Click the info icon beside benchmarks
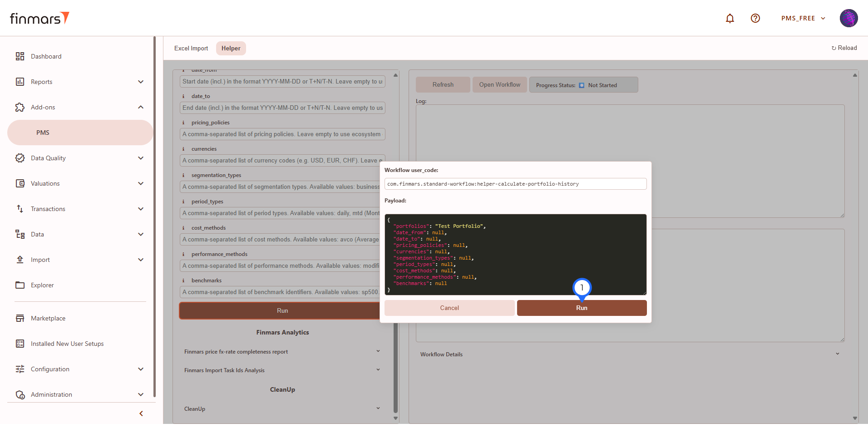This screenshot has height=433, width=868. 183,280
